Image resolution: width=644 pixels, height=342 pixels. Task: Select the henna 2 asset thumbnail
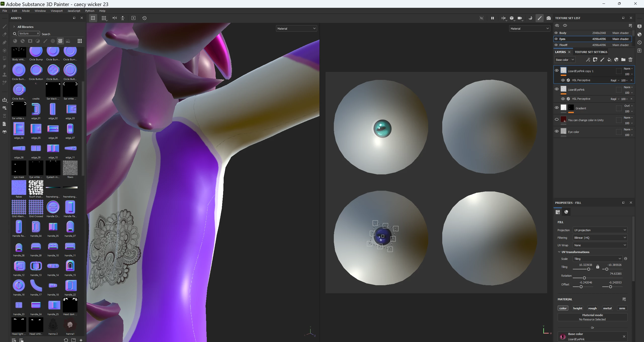53,325
